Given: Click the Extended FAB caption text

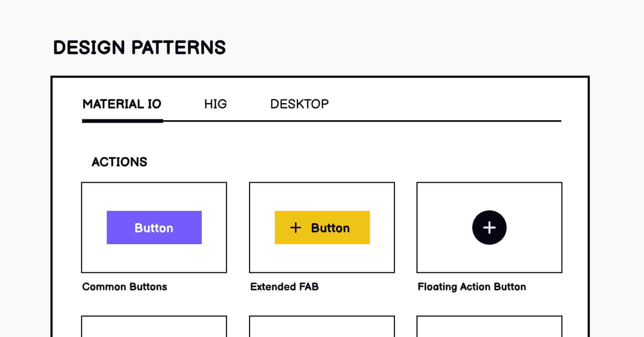Looking at the screenshot, I should click(x=284, y=287).
